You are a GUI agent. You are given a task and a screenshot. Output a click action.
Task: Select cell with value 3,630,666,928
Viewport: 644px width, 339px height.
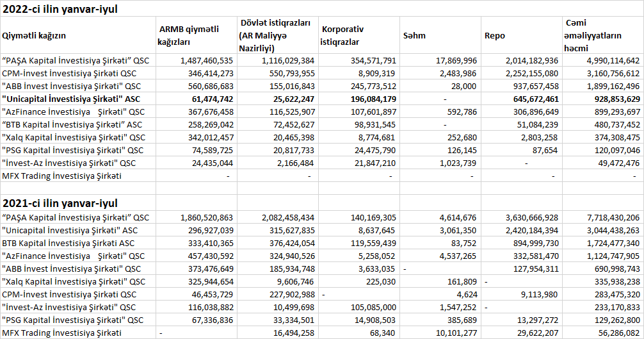522,217
